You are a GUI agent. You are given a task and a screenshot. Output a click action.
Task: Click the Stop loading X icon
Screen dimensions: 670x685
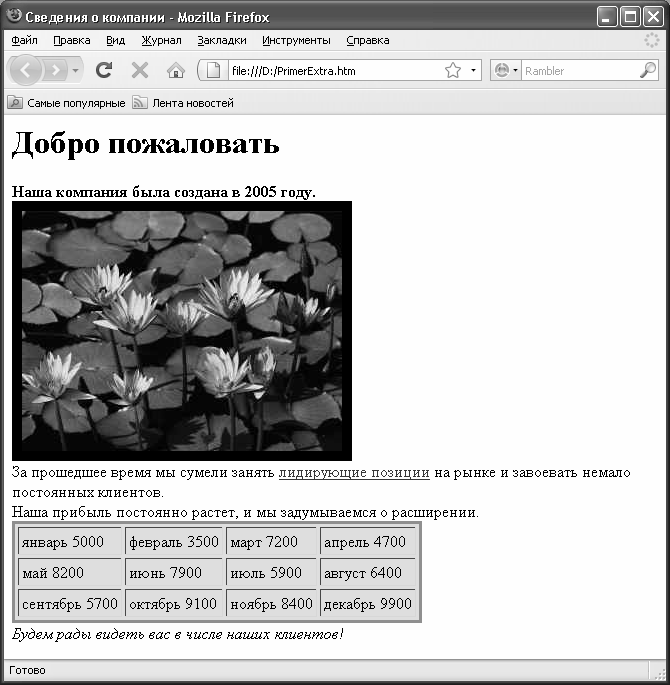coord(140,70)
